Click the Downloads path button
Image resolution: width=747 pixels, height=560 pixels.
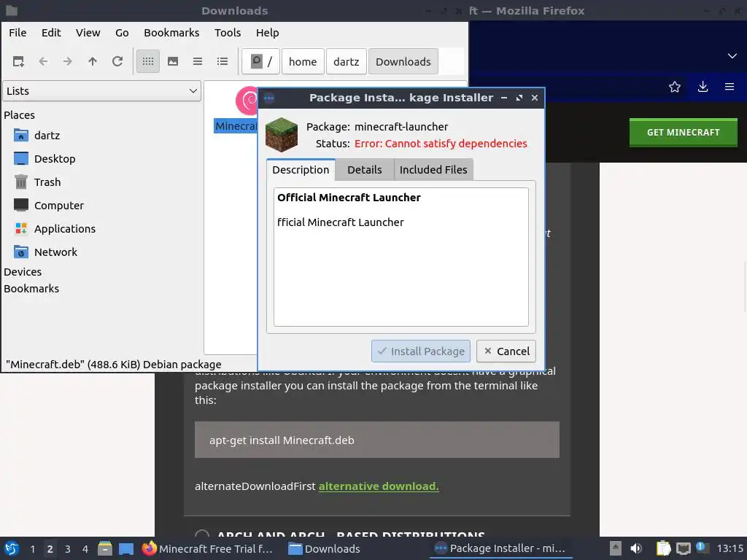pos(403,61)
